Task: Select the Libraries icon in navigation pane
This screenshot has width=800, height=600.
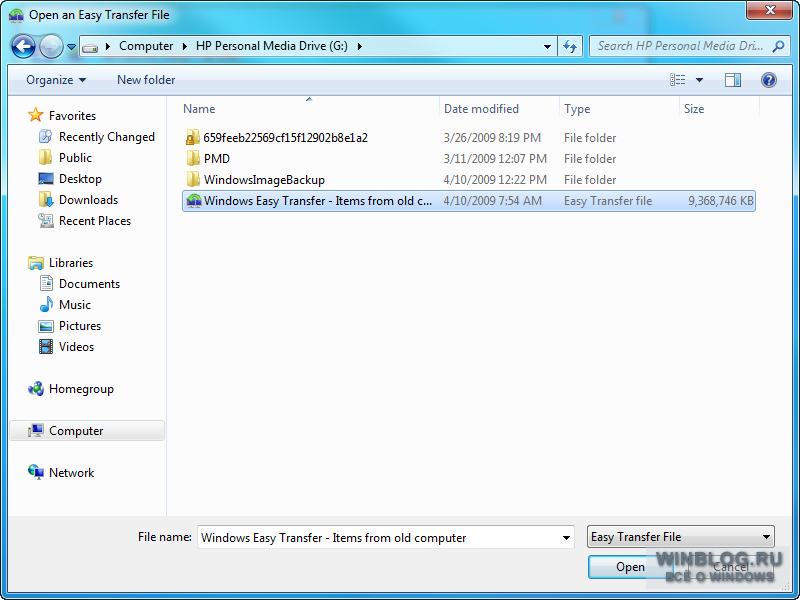Action: point(36,263)
